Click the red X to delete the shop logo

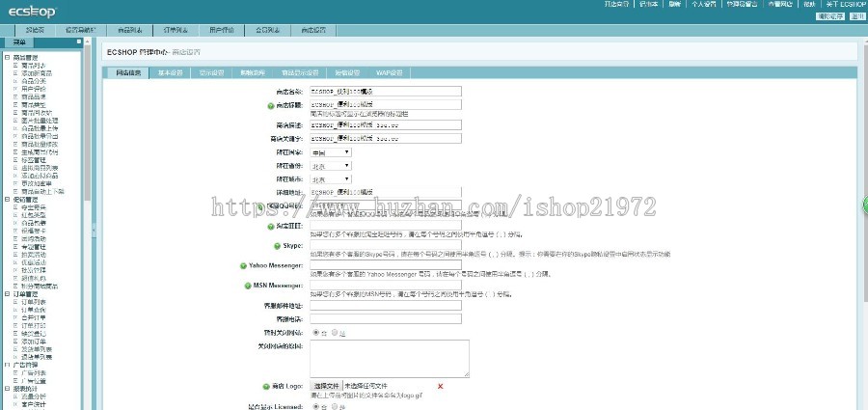[441, 386]
